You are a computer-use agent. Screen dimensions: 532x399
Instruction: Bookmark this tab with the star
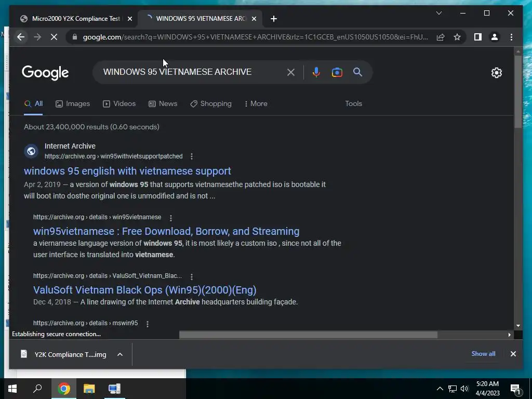point(457,37)
